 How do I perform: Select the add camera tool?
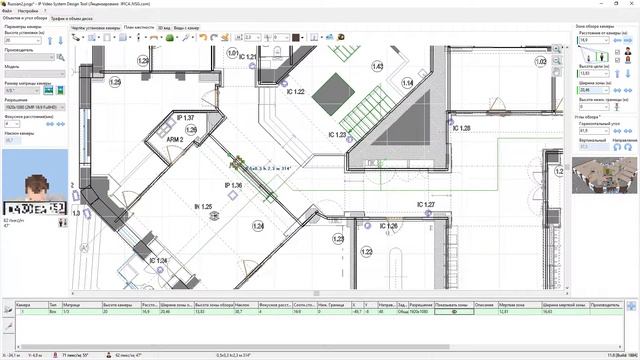(76, 37)
